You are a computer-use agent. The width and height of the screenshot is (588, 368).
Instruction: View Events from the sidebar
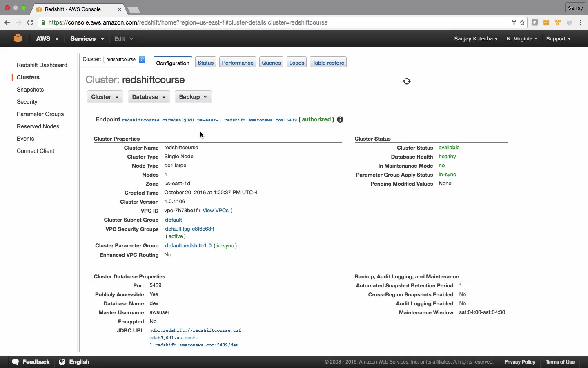click(25, 139)
